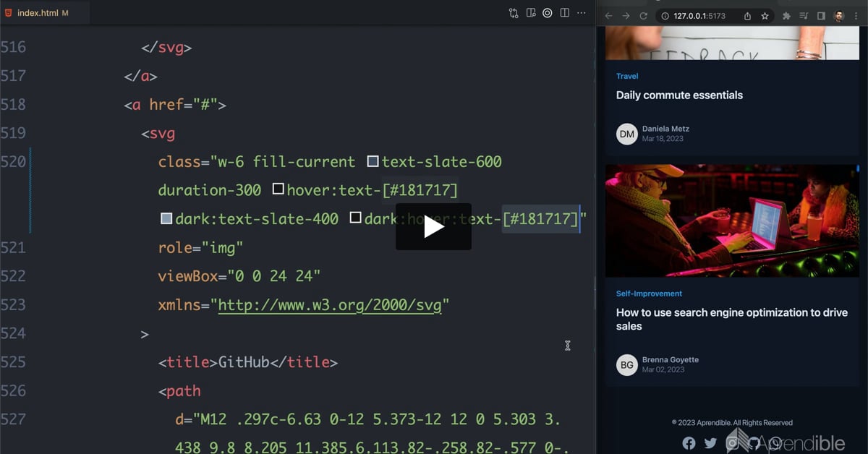Open browser media controls icon
868x454 pixels.
pos(804,16)
